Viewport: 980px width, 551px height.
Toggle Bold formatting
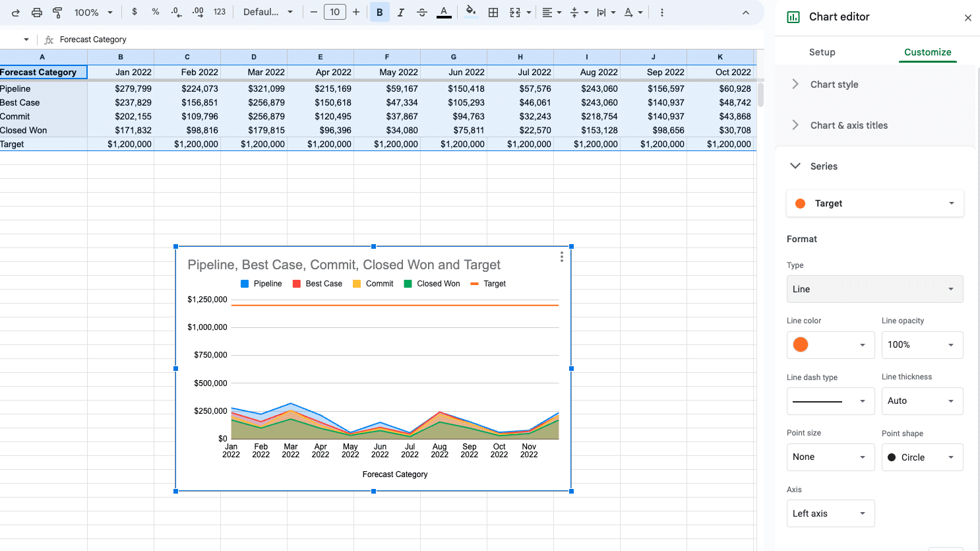click(x=379, y=13)
